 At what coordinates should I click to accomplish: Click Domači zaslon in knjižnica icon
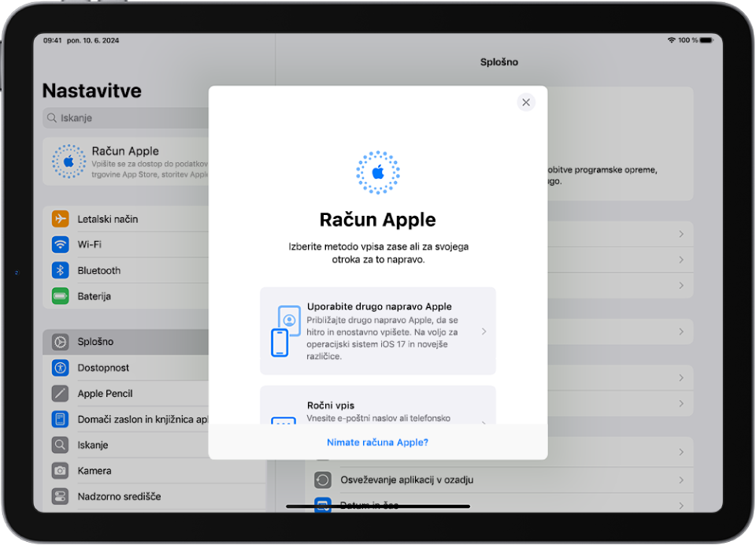(61, 419)
